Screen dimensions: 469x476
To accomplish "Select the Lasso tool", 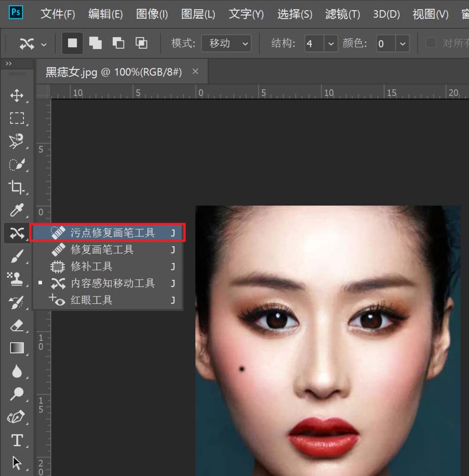I will (17, 141).
